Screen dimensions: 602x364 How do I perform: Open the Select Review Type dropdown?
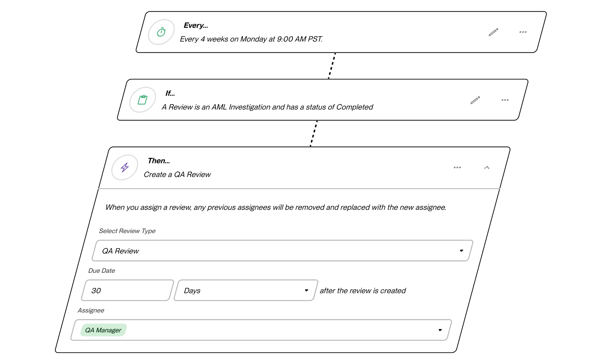[283, 250]
